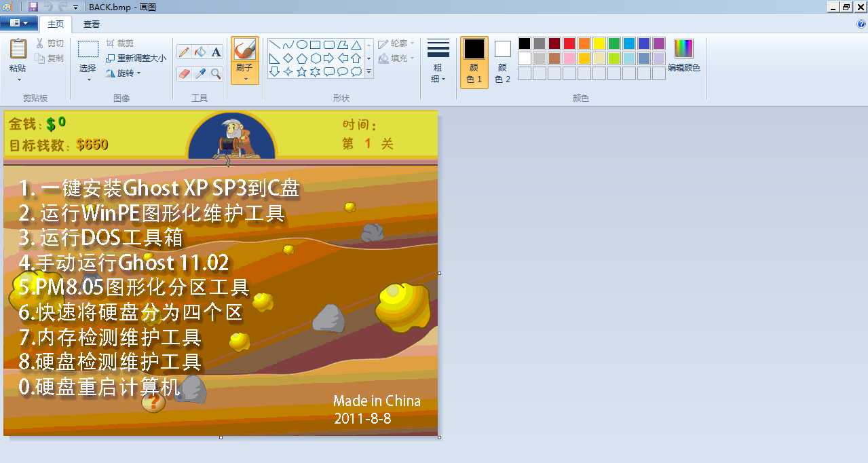Screen dimensions: 868x463
Task: Choose the Oval shape
Action: click(x=301, y=45)
